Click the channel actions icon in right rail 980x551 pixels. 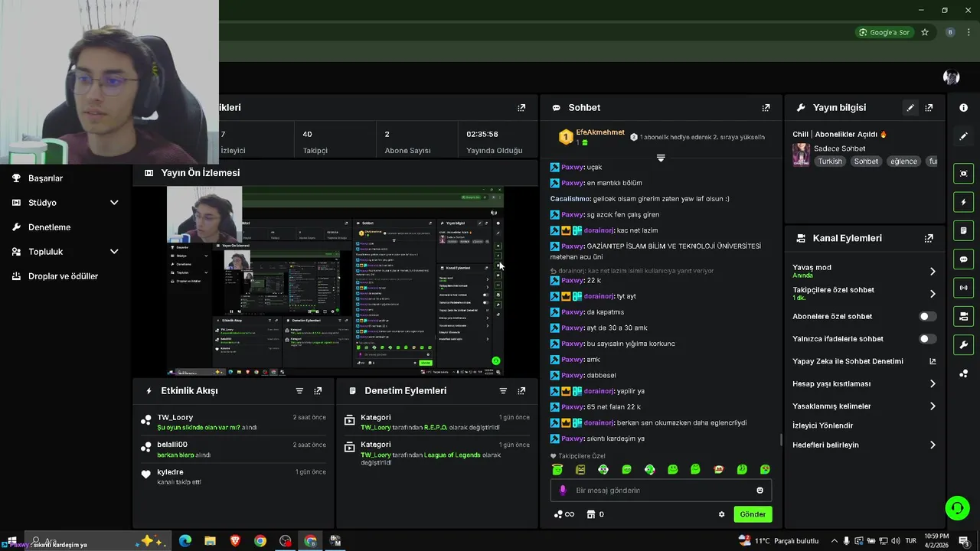tap(963, 316)
